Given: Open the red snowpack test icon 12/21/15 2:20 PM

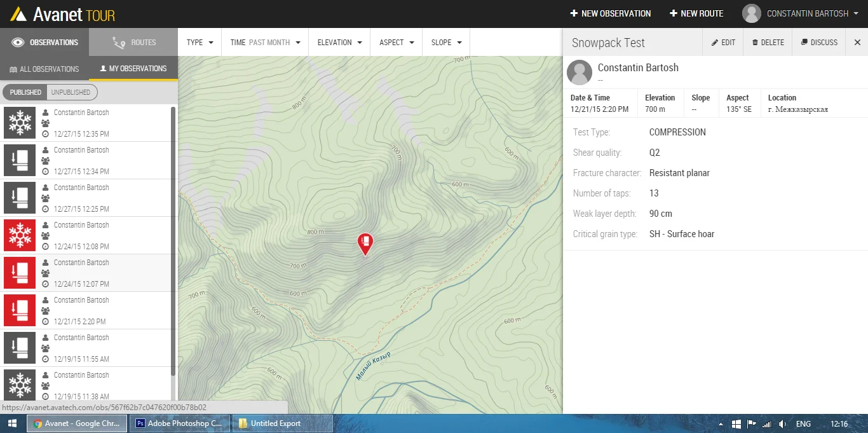Looking at the screenshot, I should pyautogui.click(x=20, y=310).
